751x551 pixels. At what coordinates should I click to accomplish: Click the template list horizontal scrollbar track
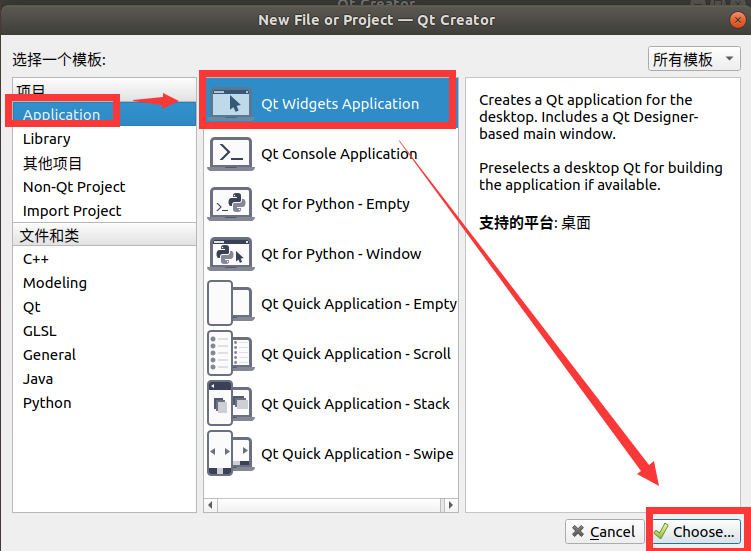(x=330, y=505)
